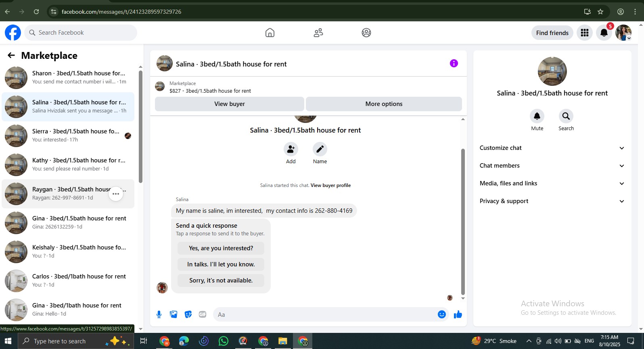
Task: Expand Media, files and links section
Action: pyautogui.click(x=552, y=183)
